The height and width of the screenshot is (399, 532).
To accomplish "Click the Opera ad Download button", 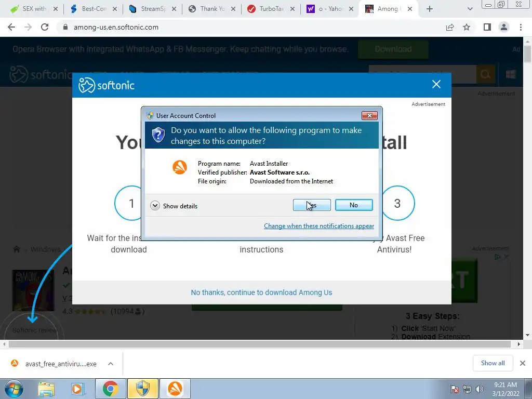I will coord(393,49).
